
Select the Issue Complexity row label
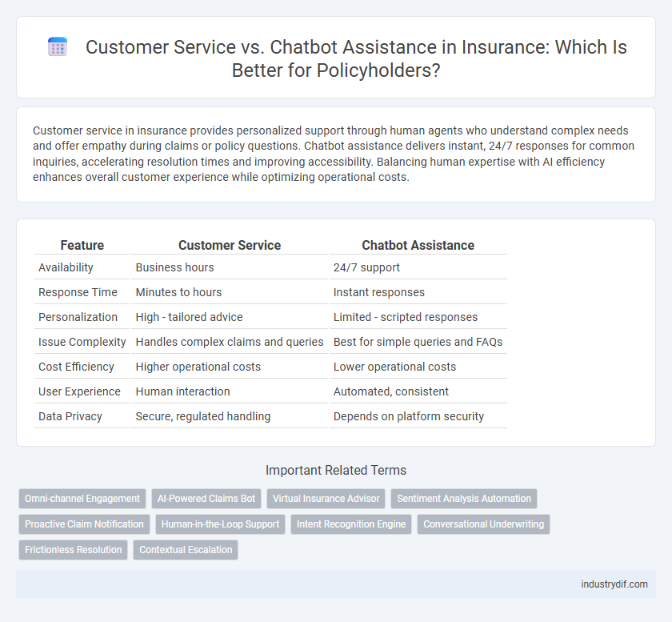click(82, 342)
